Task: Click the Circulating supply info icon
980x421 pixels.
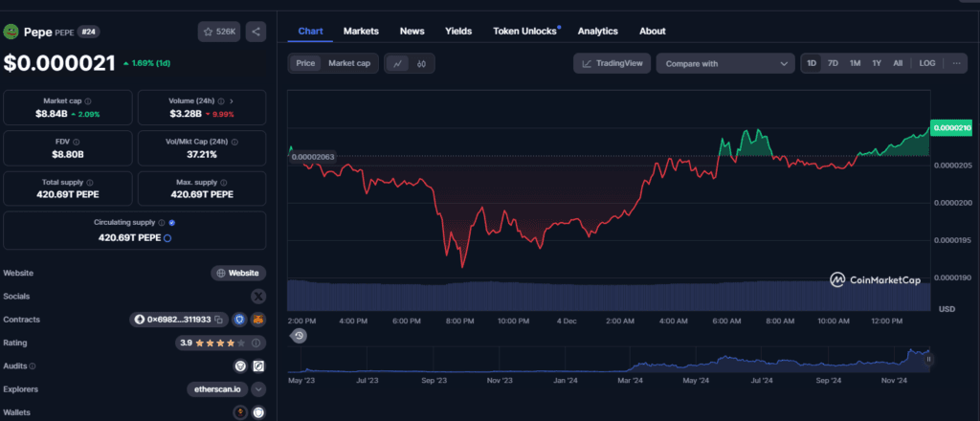Action: (162, 222)
